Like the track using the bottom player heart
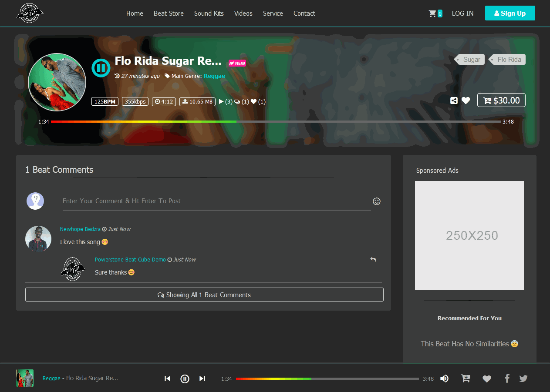550x392 pixels. (486, 379)
